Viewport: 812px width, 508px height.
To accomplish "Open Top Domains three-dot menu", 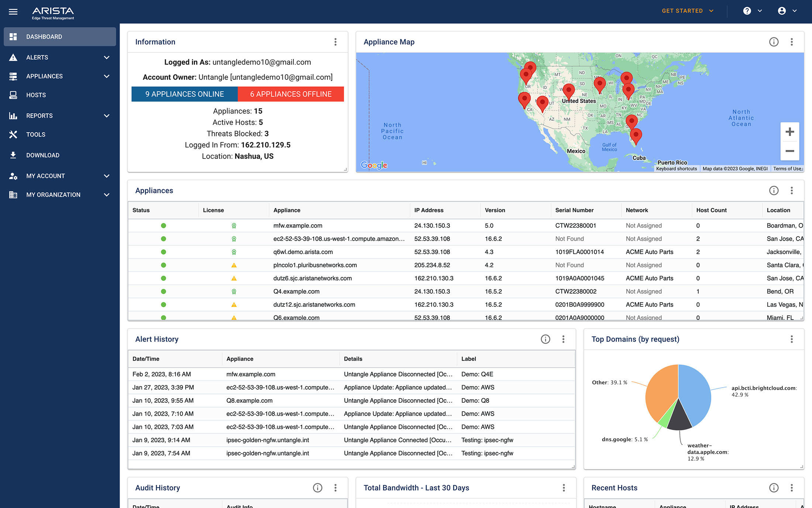I will point(792,339).
